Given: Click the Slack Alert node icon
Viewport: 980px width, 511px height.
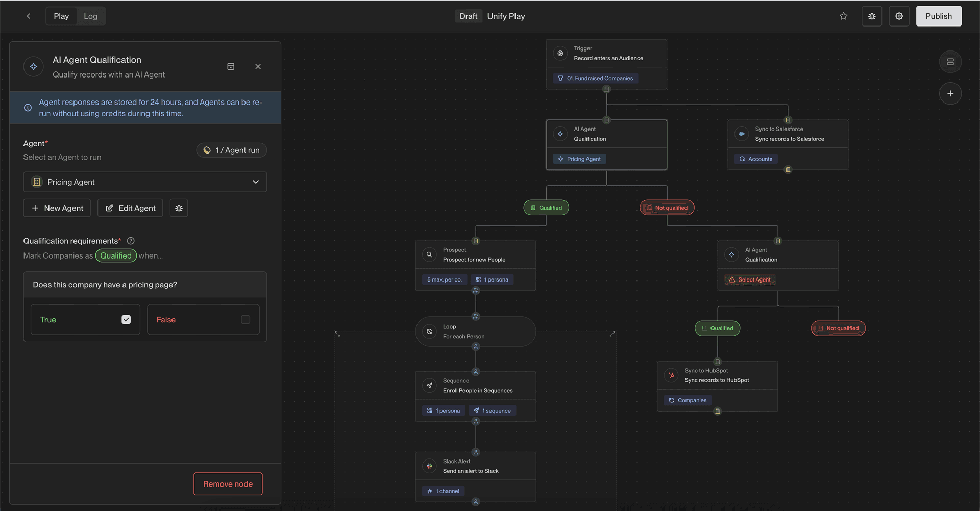Looking at the screenshot, I should pos(429,466).
